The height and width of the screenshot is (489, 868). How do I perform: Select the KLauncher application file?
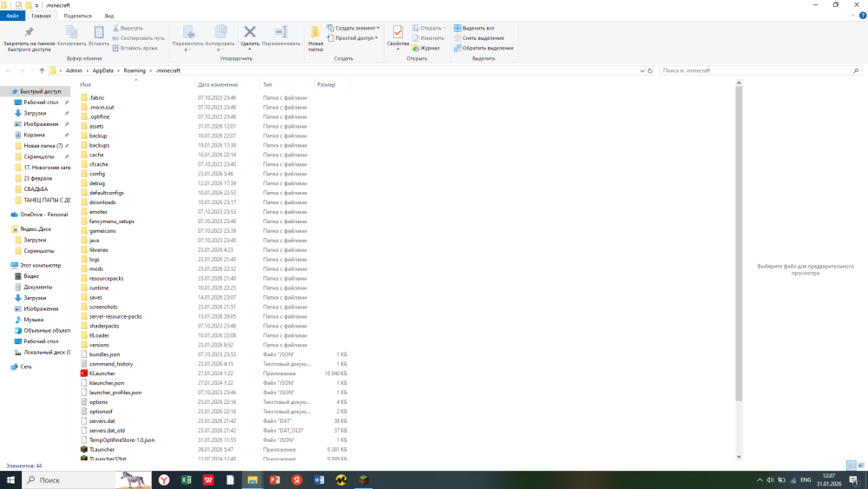pos(102,373)
